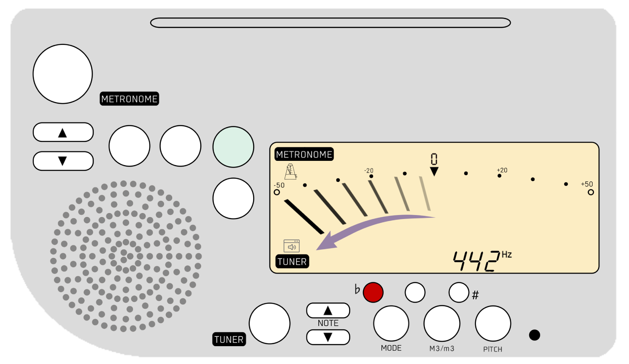Viewport: 629px width, 364px height.
Task: Click the red flat indicator light
Action: [x=373, y=292]
